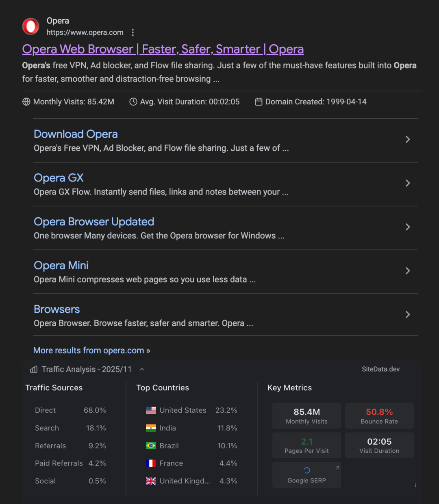This screenshot has width=439, height=504.
Task: Open More results from opera.com link
Action: click(x=92, y=350)
